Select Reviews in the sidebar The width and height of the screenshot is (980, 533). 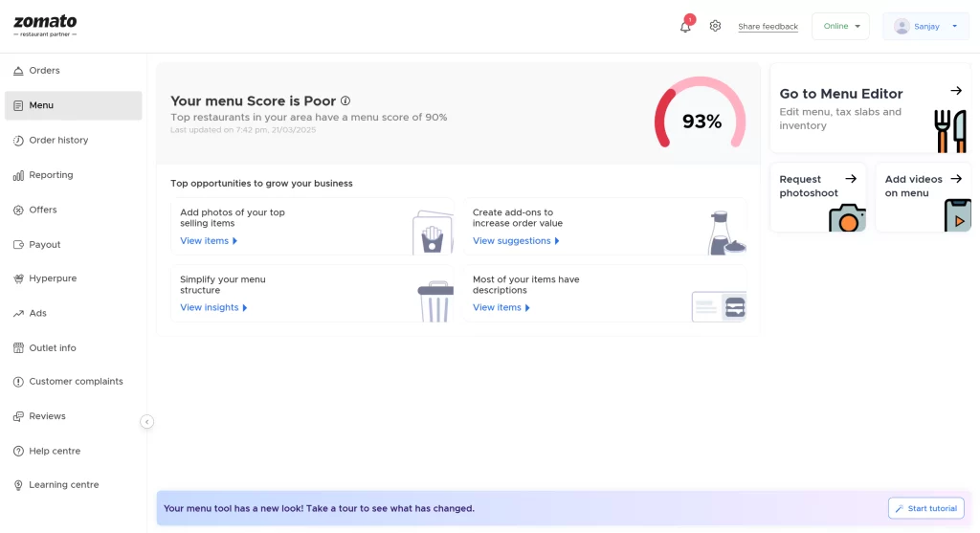click(47, 416)
